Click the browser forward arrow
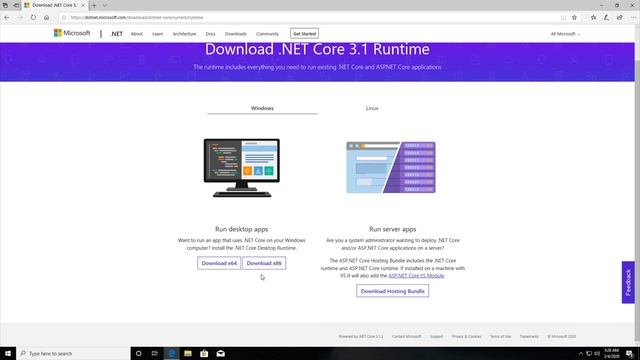Screen dimensions: 640x360 (20, 18)
